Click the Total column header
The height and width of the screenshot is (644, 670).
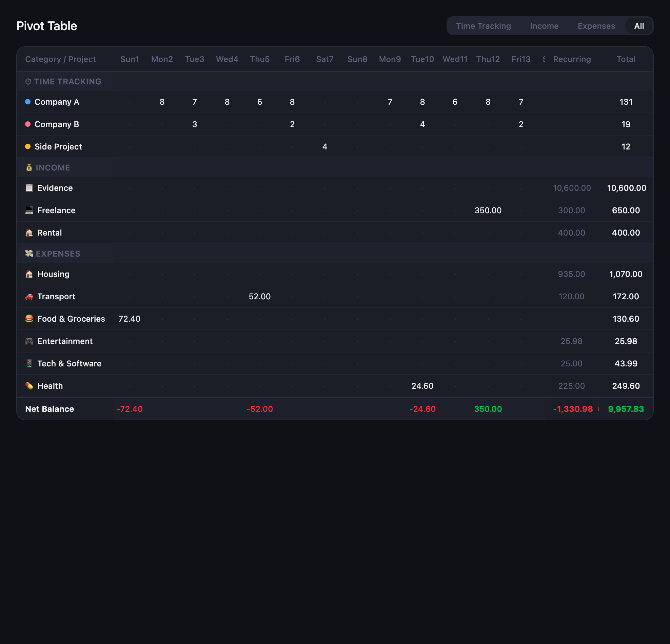click(x=626, y=59)
